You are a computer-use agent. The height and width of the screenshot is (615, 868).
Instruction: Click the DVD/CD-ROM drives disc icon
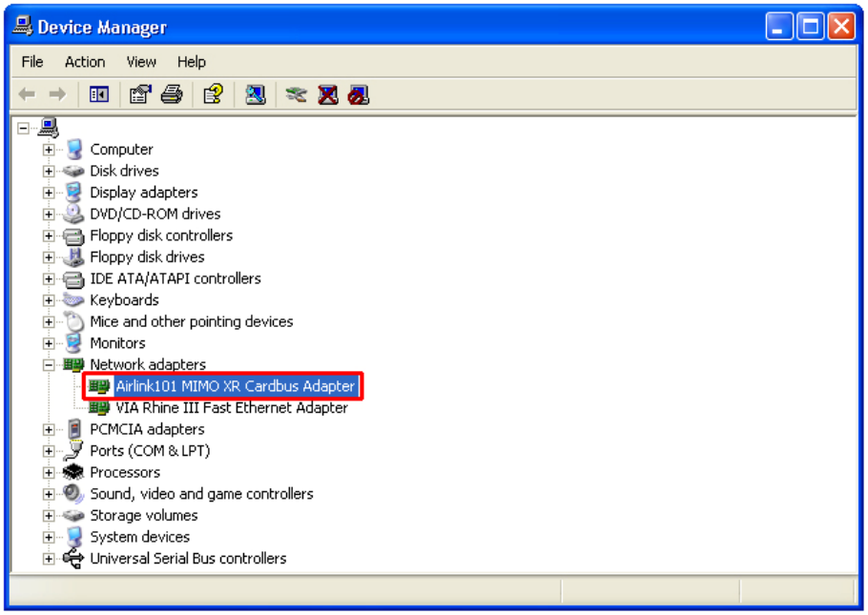pyautogui.click(x=73, y=214)
